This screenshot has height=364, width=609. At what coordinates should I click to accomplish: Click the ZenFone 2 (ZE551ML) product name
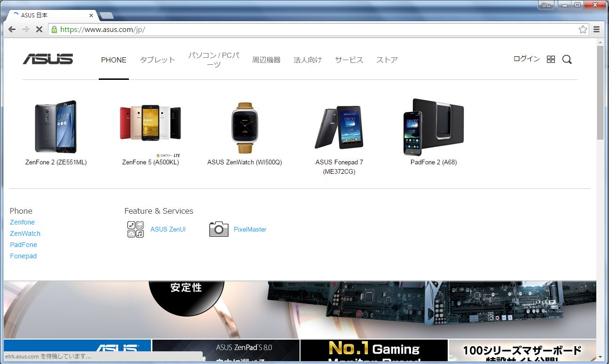[x=56, y=162]
